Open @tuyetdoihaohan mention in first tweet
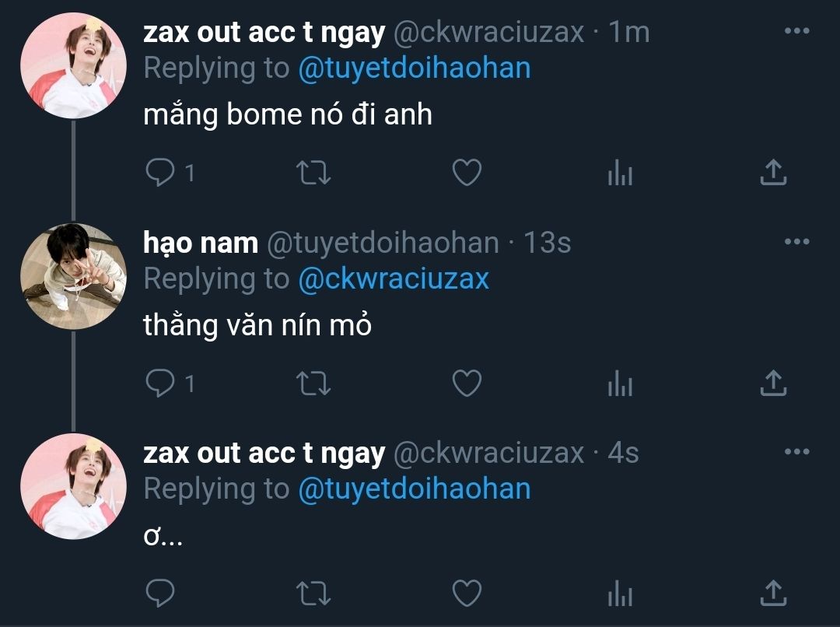 click(x=414, y=68)
